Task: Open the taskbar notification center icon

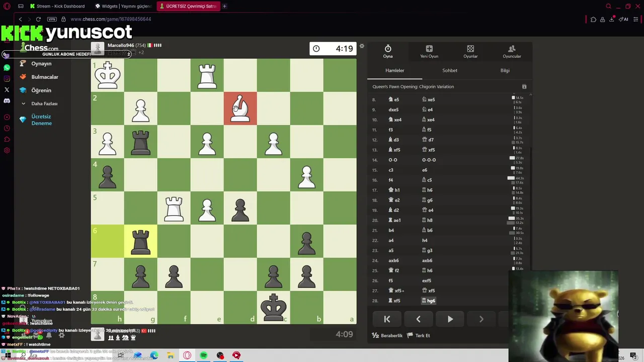Action: click(x=633, y=356)
